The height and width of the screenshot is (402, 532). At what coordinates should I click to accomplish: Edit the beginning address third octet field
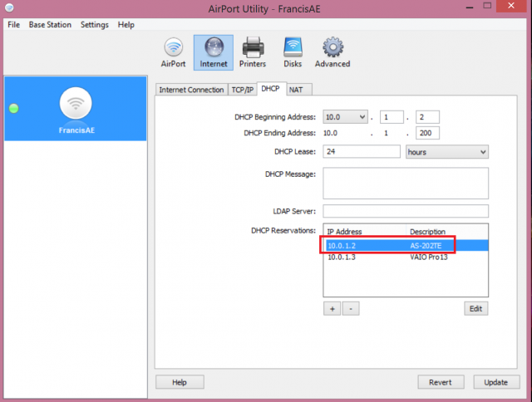point(392,117)
